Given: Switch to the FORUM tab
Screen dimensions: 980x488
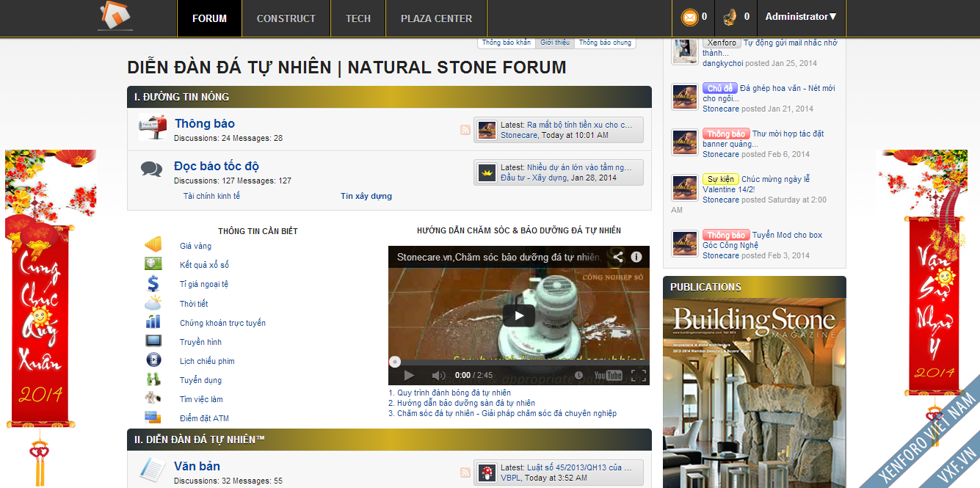Looking at the screenshot, I should pyautogui.click(x=209, y=18).
